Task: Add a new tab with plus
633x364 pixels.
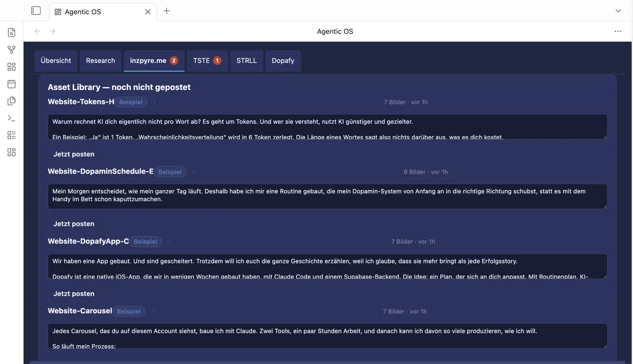Action: [167, 11]
